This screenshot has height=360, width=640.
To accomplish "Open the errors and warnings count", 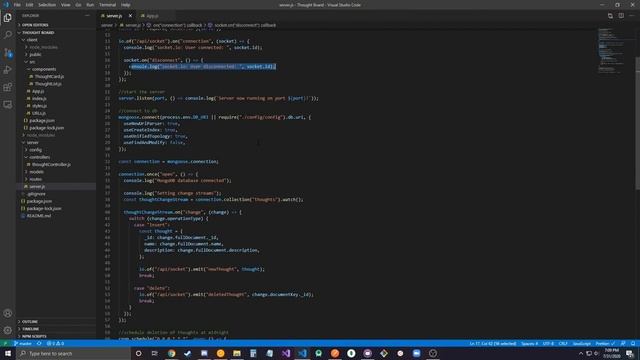I will pos(55,344).
